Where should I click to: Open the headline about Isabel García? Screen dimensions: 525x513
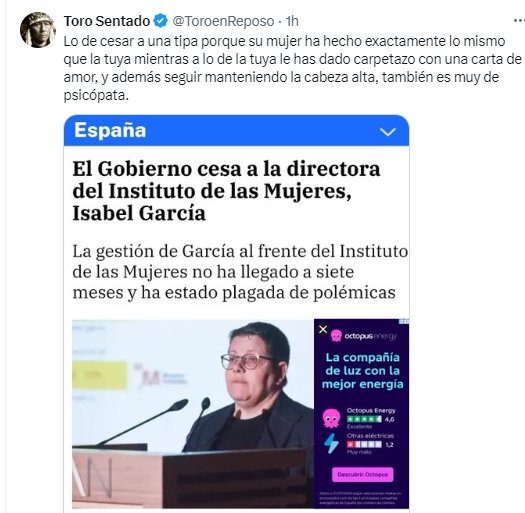pyautogui.click(x=226, y=191)
